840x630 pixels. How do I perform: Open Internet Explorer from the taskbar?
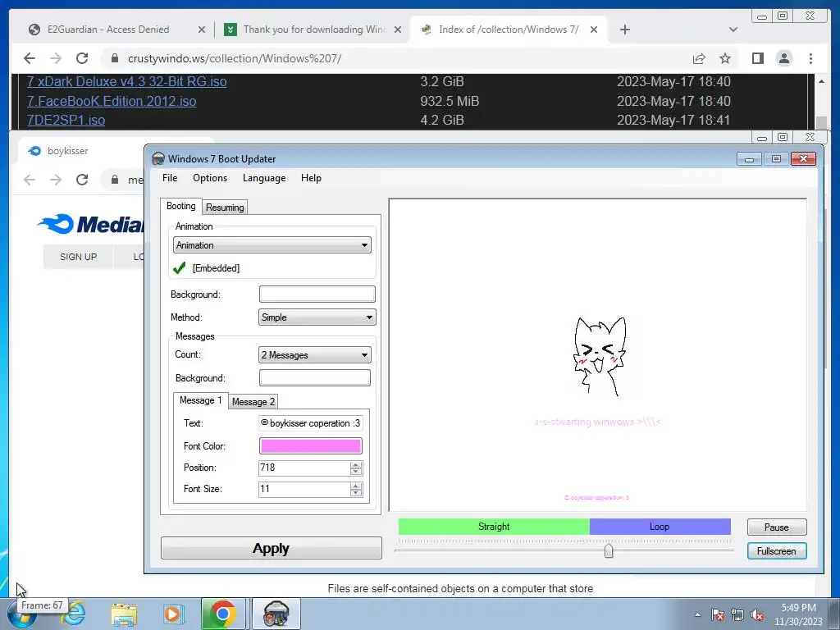pos(74,614)
